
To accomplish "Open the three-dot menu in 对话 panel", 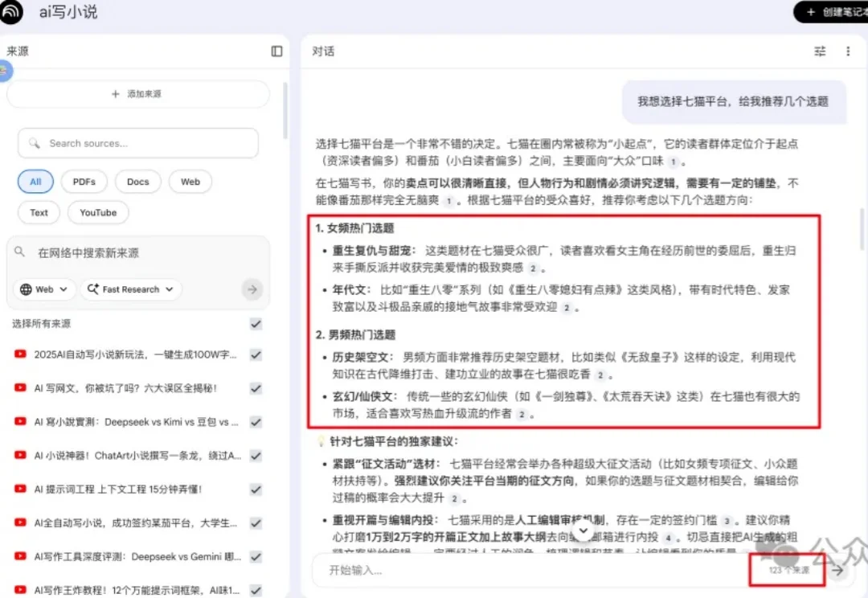I will click(850, 51).
